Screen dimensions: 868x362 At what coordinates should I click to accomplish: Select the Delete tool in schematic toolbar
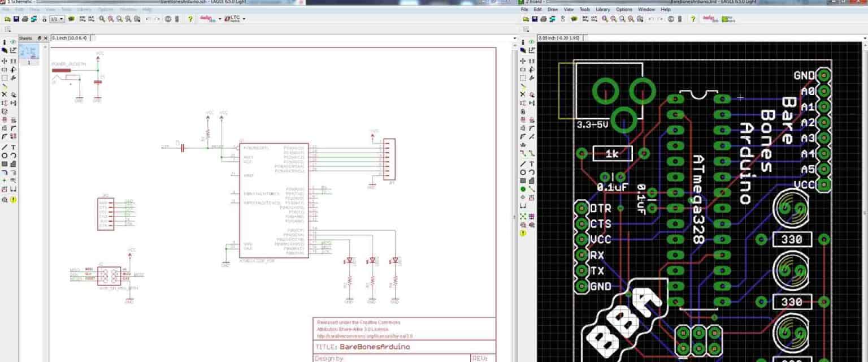pos(5,94)
